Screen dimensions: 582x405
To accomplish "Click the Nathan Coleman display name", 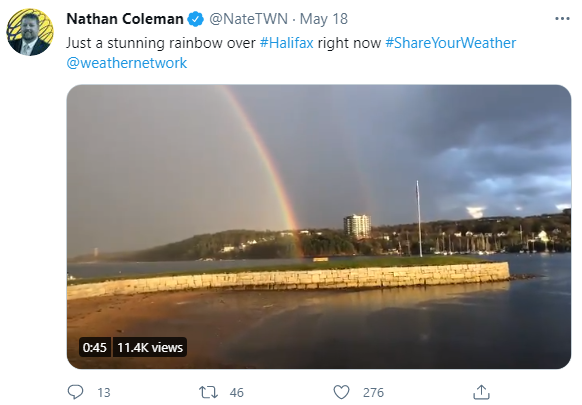I will pos(125,19).
